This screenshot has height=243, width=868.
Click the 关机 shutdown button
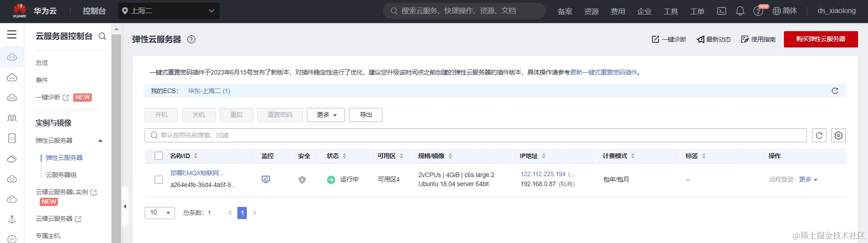199,115
